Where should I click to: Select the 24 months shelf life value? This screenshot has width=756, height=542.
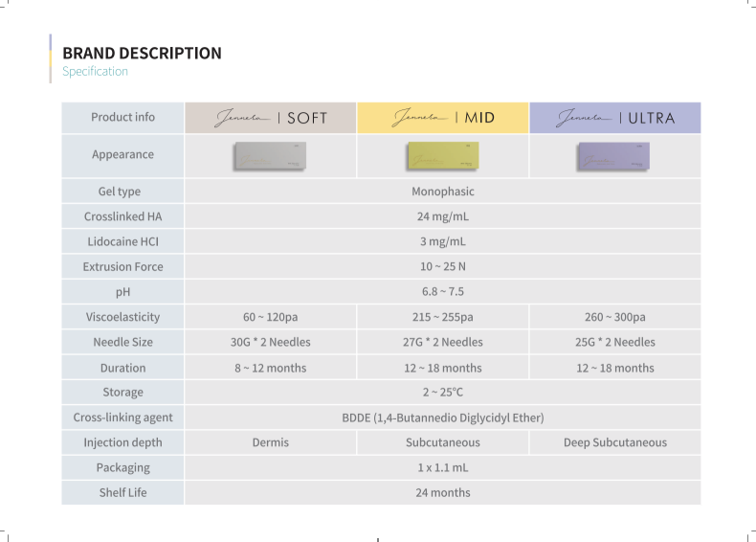click(443, 492)
